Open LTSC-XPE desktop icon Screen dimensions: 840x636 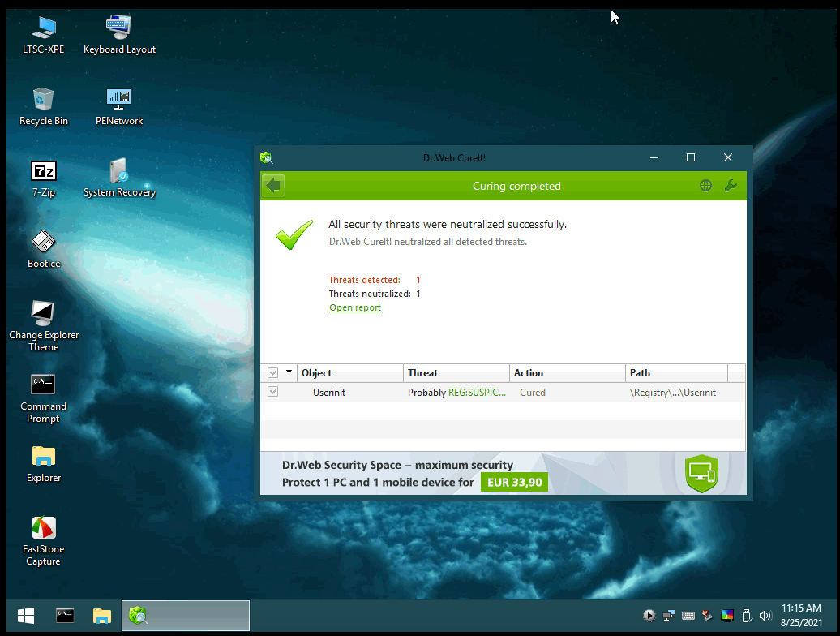[44, 35]
